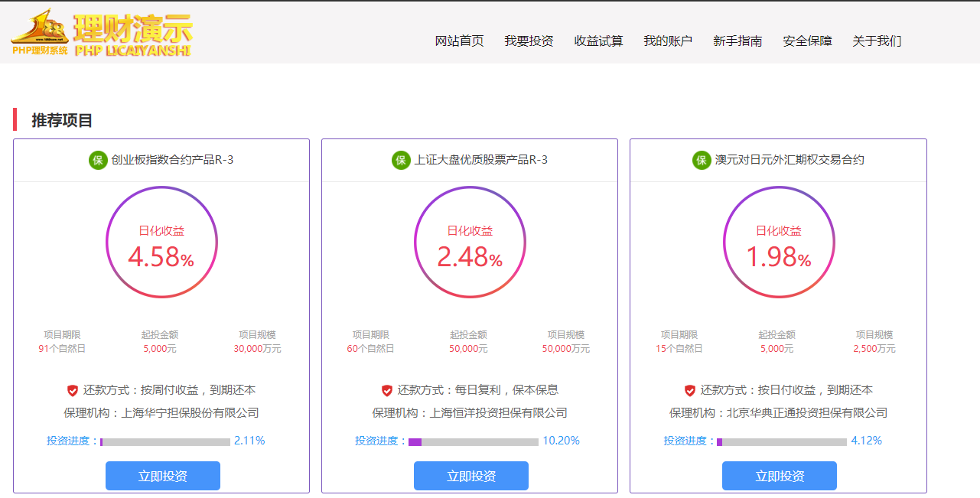Open the 网站首页 menu item
Viewport: 980px width, 498px height.
[x=459, y=41]
